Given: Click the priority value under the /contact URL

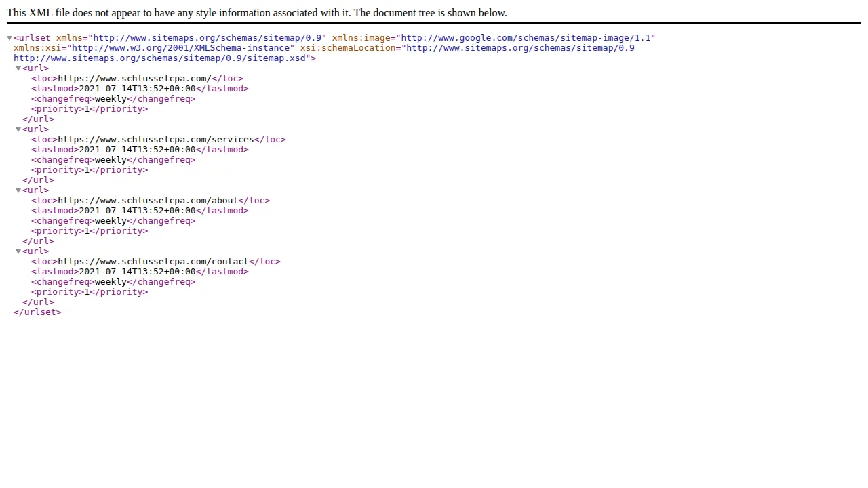Looking at the screenshot, I should (x=87, y=292).
